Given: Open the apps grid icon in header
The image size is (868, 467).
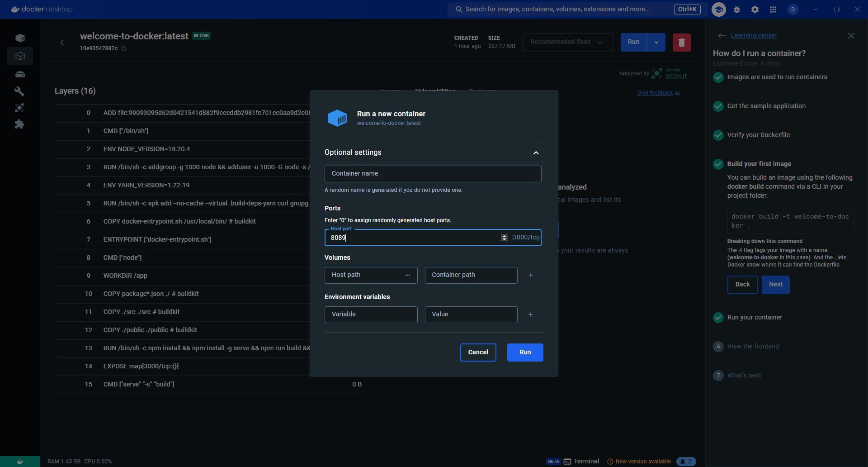Looking at the screenshot, I should tap(773, 9).
